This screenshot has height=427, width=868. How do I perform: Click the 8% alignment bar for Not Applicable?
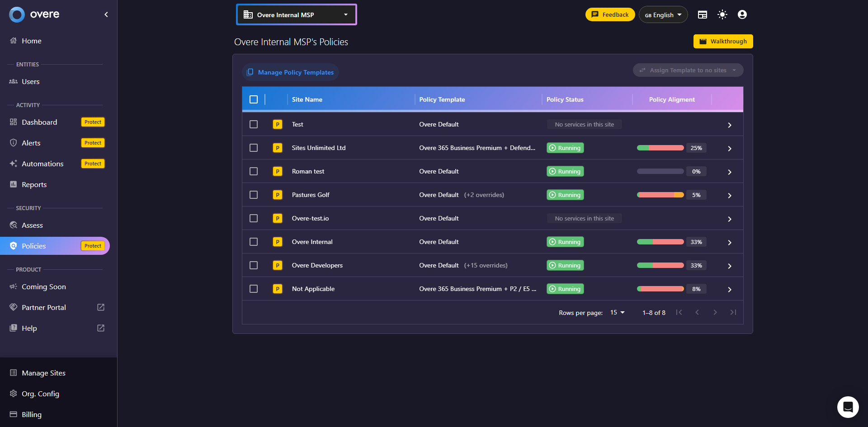tap(660, 289)
